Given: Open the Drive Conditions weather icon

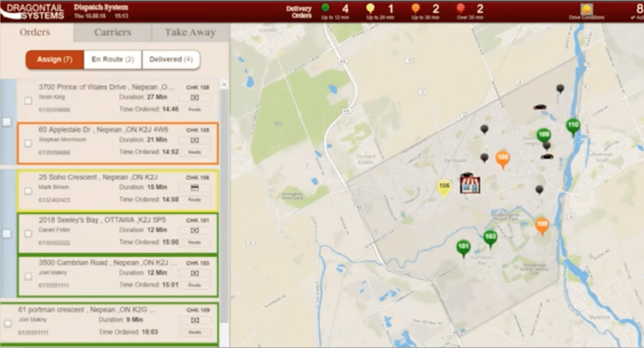Looking at the screenshot, I should pyautogui.click(x=586, y=10).
